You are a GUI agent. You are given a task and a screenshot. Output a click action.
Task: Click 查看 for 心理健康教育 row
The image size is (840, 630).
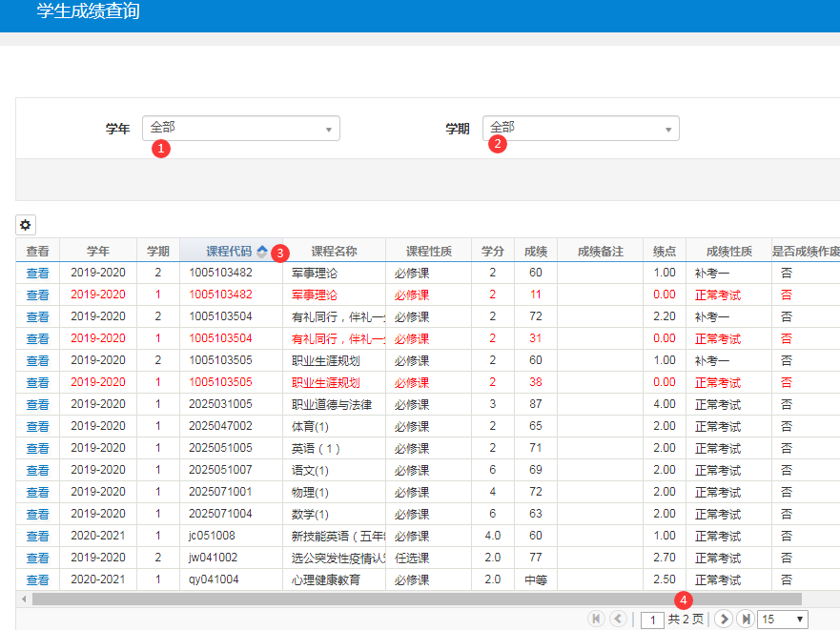[37, 580]
